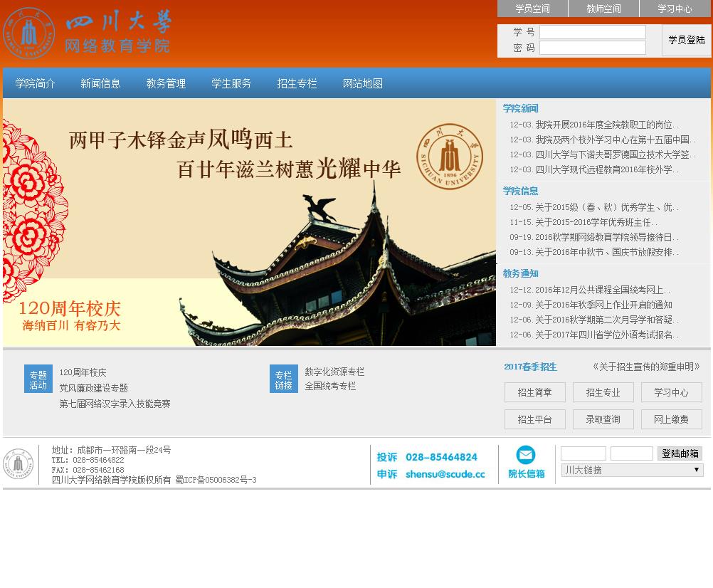Image resolution: width=713 pixels, height=588 pixels.
Task: Click the 蜀ICP备05006382号-3 record link
Action: [216, 480]
